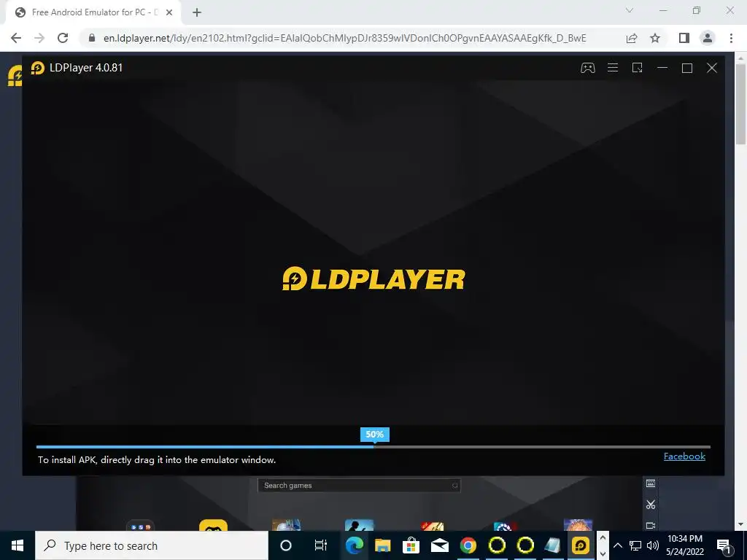Click taskbar overflow up arrow
The image size is (747, 560).
603,538
